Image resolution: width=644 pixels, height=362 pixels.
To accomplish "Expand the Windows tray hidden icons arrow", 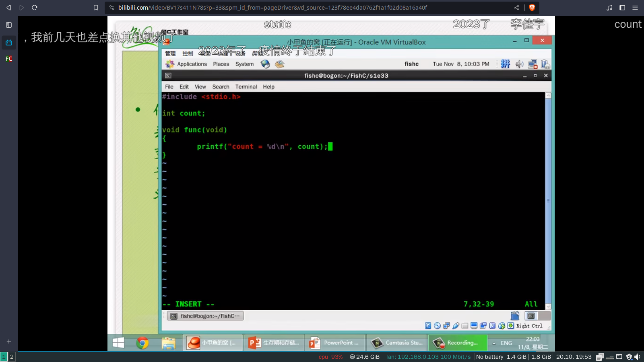I will coord(494,343).
